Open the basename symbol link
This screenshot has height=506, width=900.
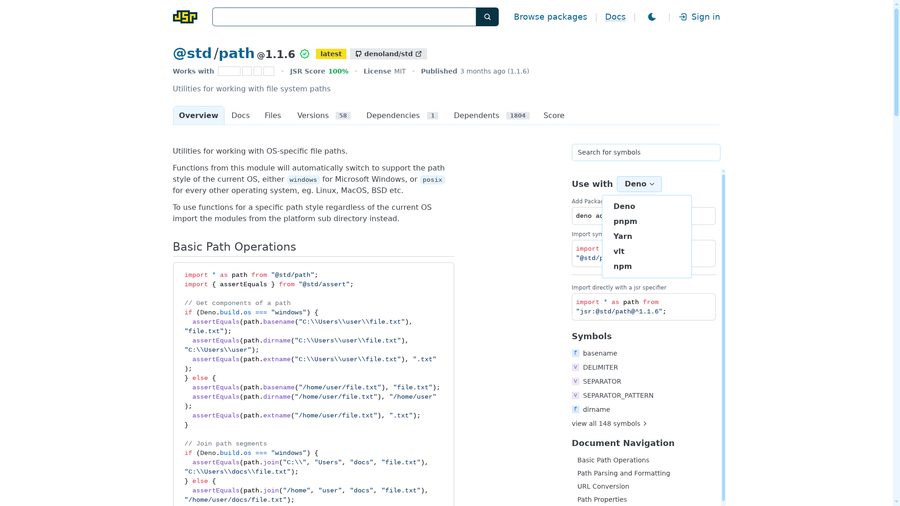click(600, 353)
